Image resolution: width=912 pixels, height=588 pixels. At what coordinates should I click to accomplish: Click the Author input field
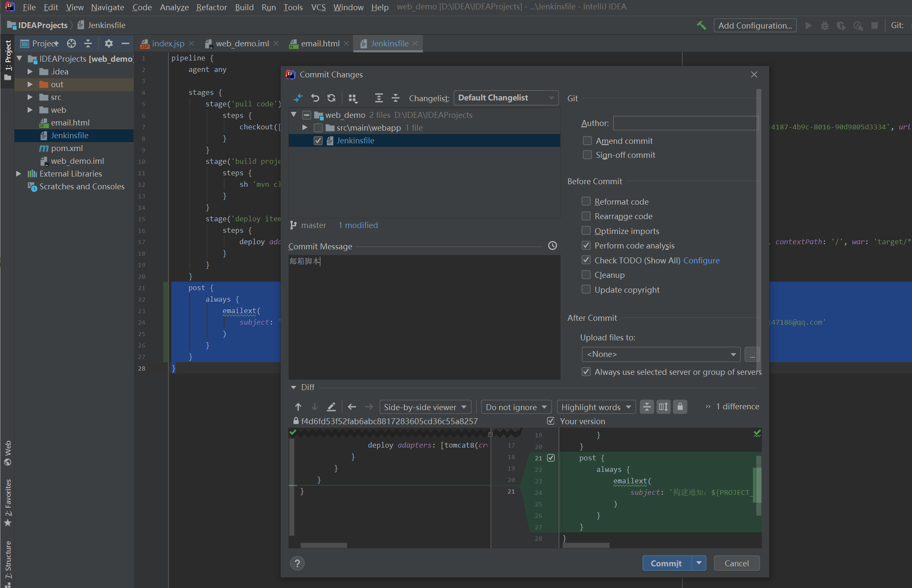pos(686,123)
